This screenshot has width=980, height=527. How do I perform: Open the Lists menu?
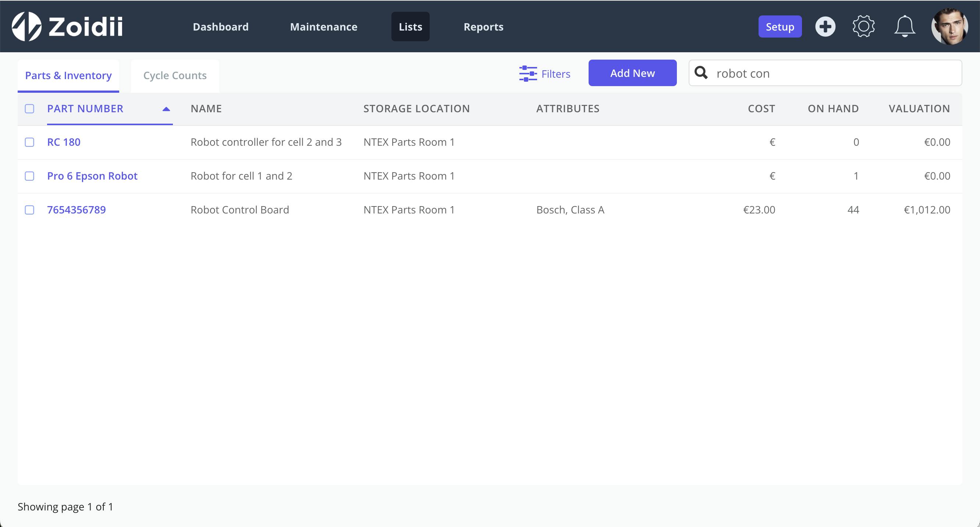411,26
